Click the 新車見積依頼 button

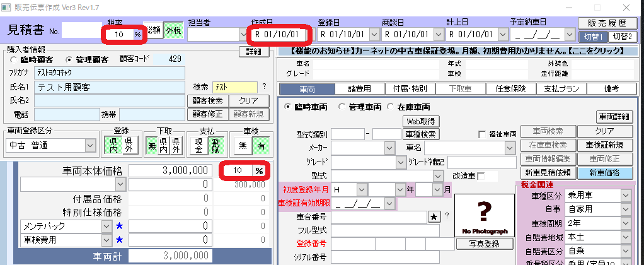[548, 173]
